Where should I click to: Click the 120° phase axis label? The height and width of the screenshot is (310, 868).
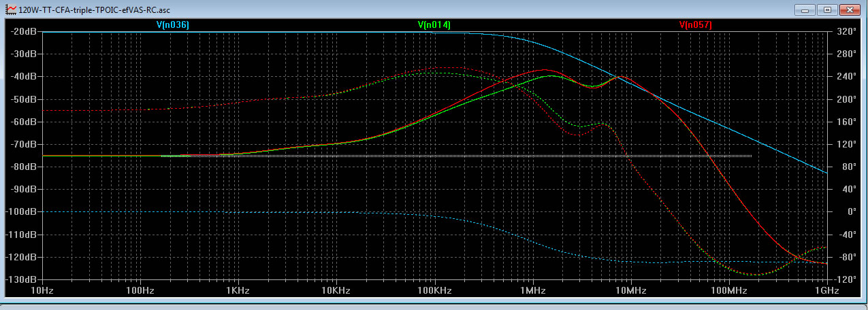(846, 144)
